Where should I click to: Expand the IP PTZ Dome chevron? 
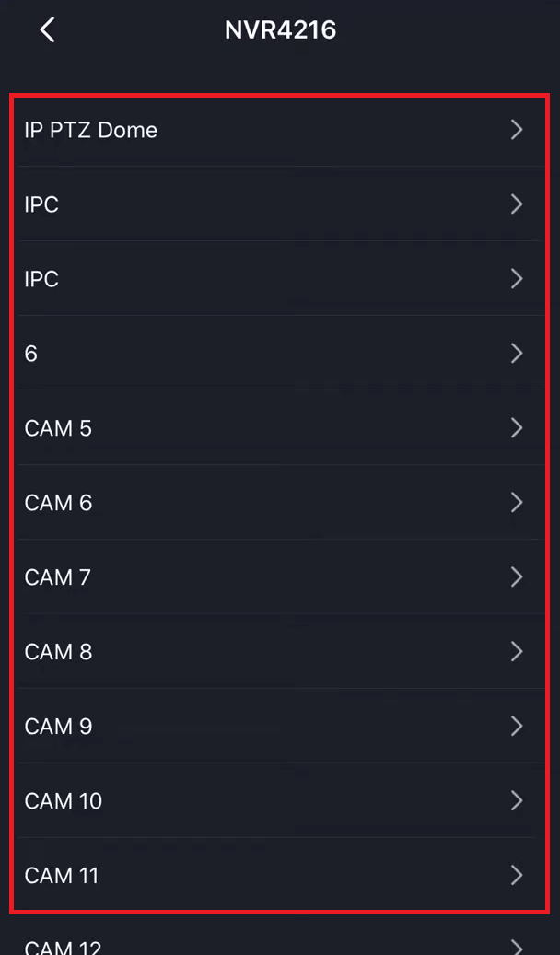pyautogui.click(x=517, y=130)
